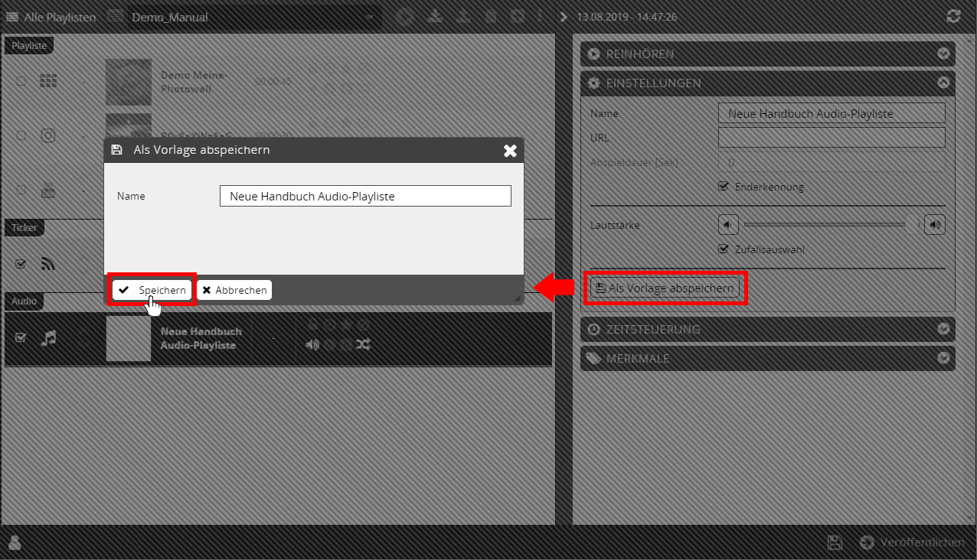
Task: Click the user icon in bottom-left corner
Action: [14, 543]
